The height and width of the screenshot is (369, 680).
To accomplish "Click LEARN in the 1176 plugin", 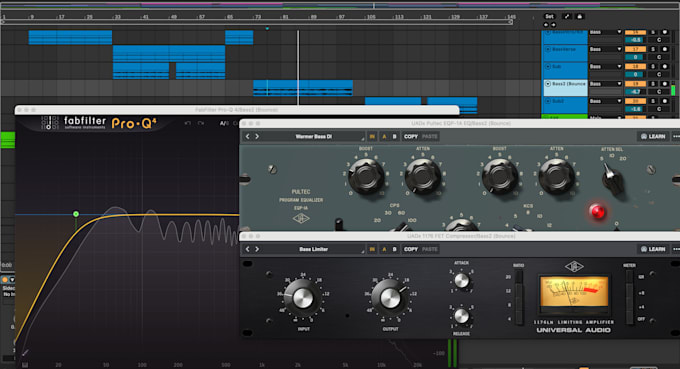I will coord(654,249).
